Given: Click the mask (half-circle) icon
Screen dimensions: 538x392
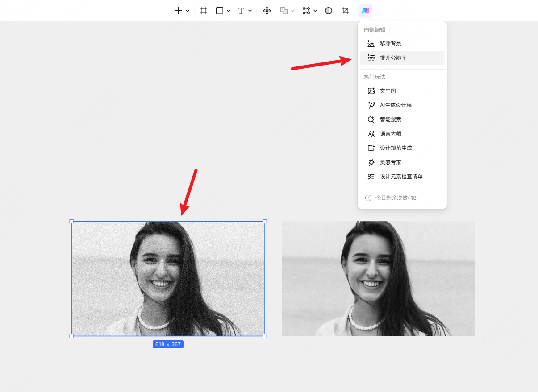Looking at the screenshot, I should click(x=329, y=11).
